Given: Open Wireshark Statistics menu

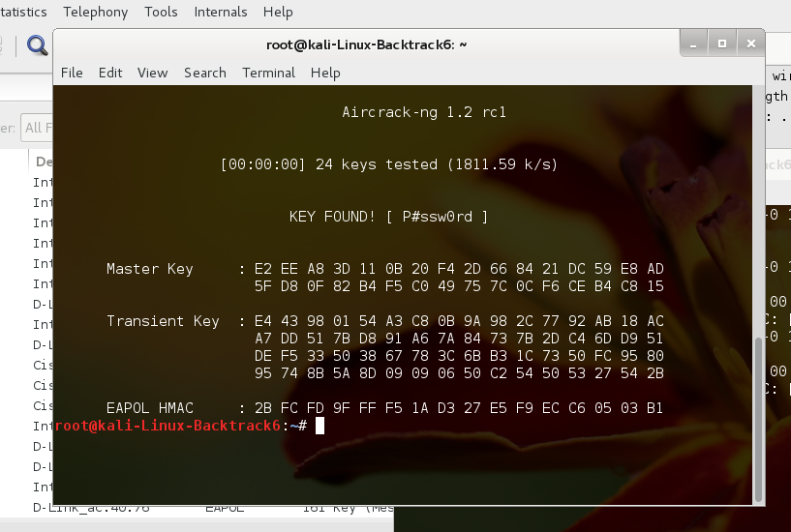Looking at the screenshot, I should 23,12.
